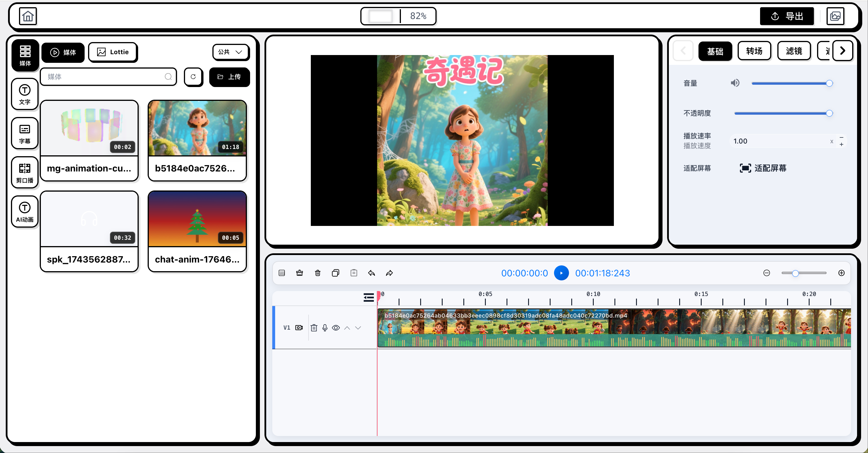Image resolution: width=868 pixels, height=453 pixels.
Task: Click the home icon
Action: 28,16
